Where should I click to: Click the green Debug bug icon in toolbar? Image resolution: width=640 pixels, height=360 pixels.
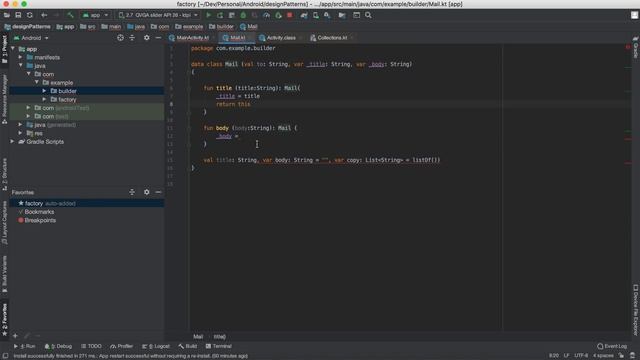click(243, 15)
